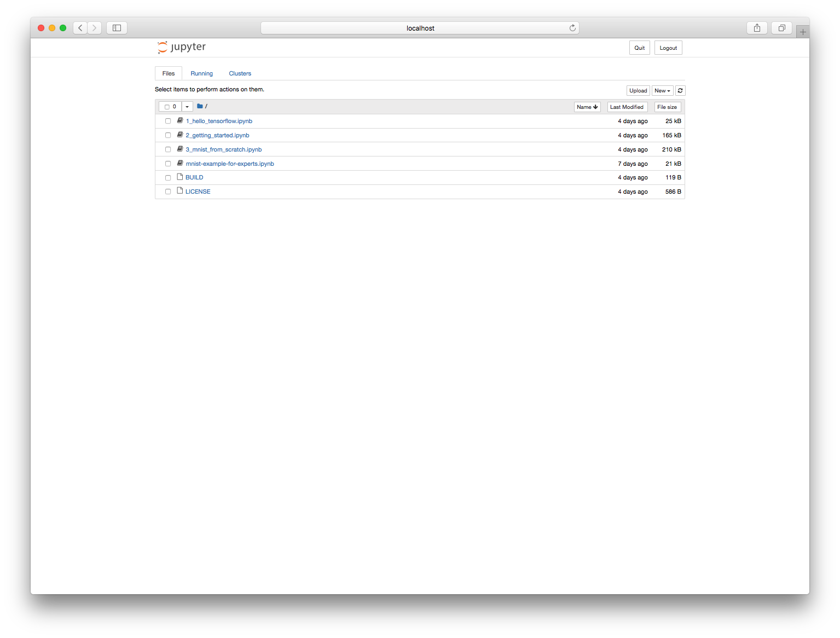Click the notebook icon beside 1_hello_tensorflow.ipynb
840x638 pixels.
[x=179, y=120]
